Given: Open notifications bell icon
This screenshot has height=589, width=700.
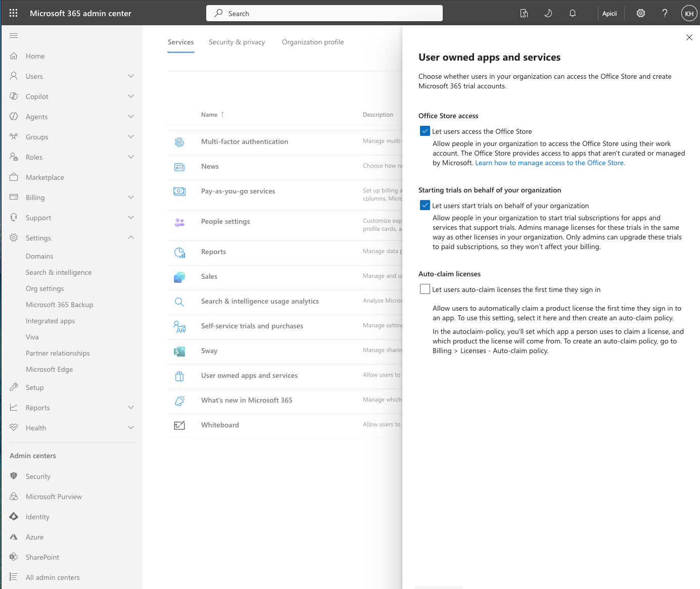Looking at the screenshot, I should pos(573,13).
